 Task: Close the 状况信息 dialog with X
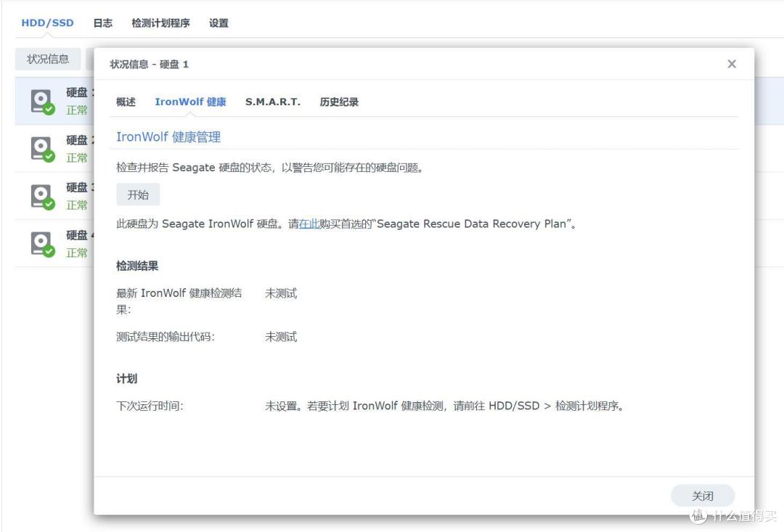(x=732, y=64)
